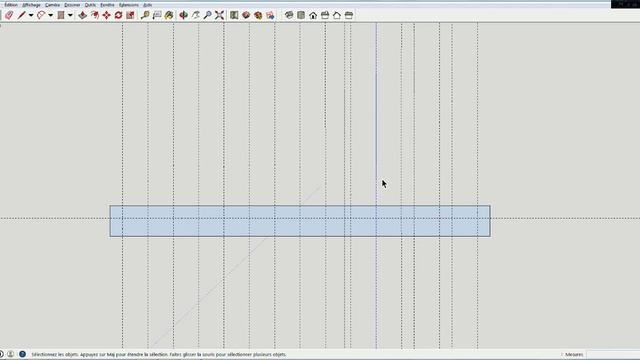Select the Zoom magnifier tool
Screen dimensions: 640x360
point(207,15)
